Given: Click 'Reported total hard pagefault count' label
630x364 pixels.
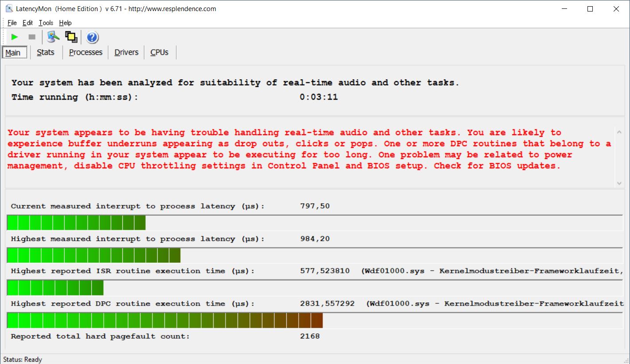Looking at the screenshot, I should [100, 336].
